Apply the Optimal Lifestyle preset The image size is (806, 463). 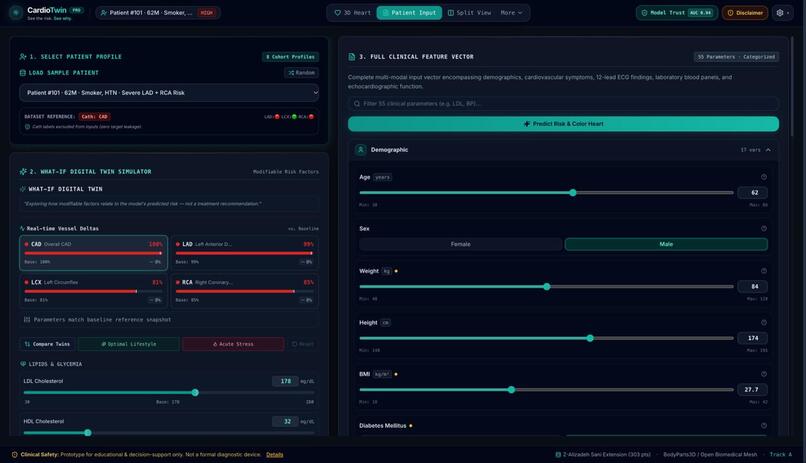(x=129, y=344)
